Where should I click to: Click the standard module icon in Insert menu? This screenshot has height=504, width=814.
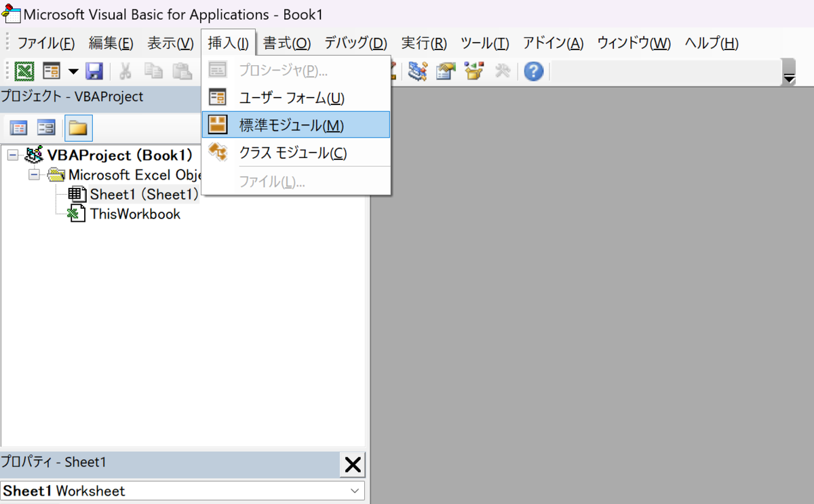point(218,125)
